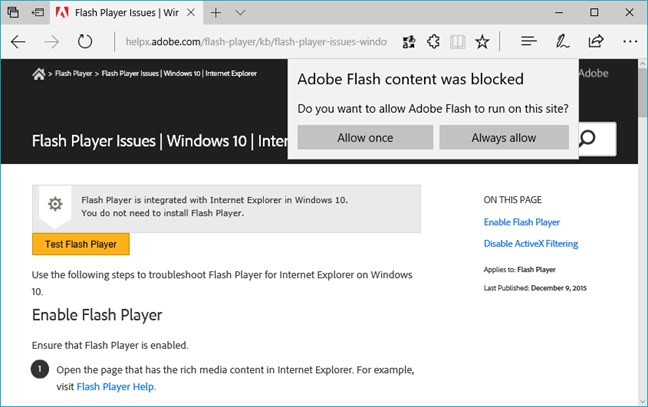Screen dimensions: 648x407
Task: Close the Flash Player Issues tab
Action: [x=191, y=13]
